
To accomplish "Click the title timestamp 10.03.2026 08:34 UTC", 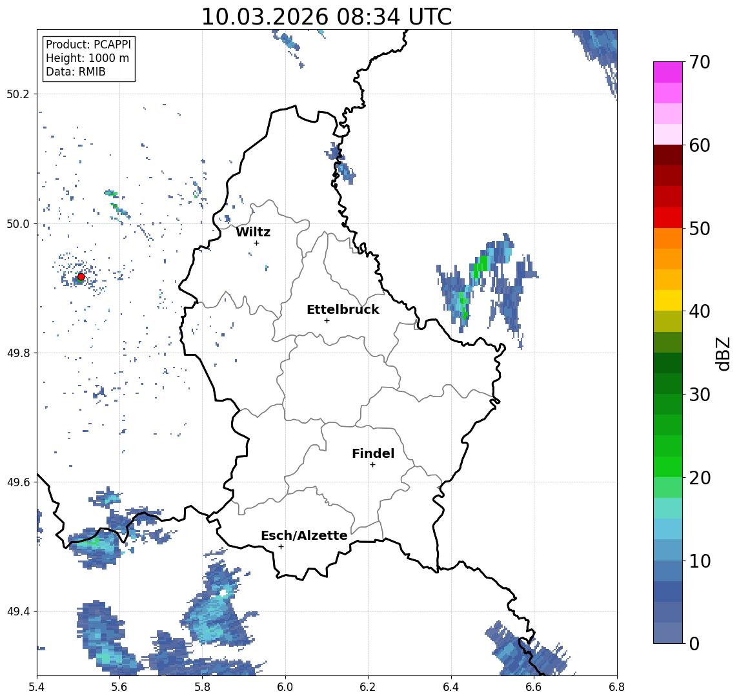I will pyautogui.click(x=326, y=17).
